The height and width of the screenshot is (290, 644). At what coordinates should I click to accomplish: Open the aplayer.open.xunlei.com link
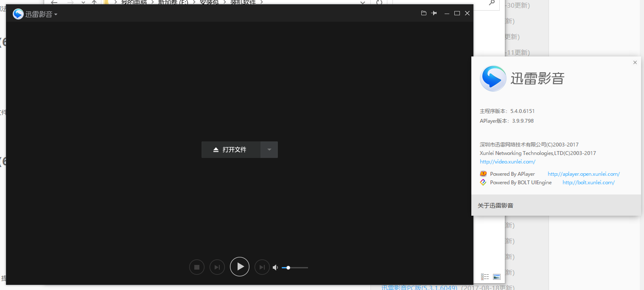(583, 174)
